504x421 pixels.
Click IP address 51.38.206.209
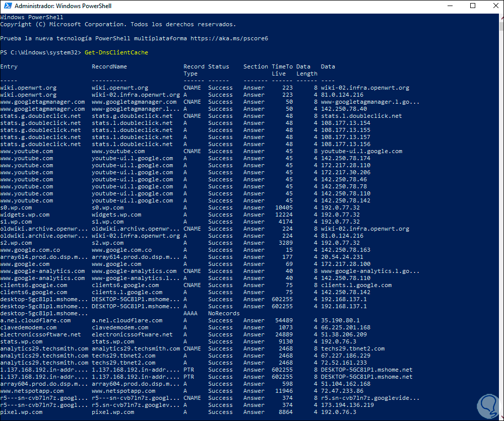pos(344,334)
